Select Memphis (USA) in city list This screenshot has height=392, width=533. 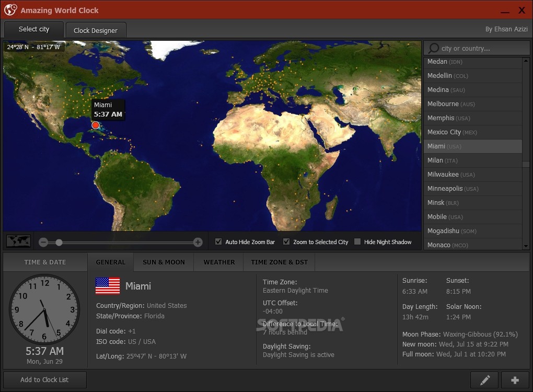473,118
